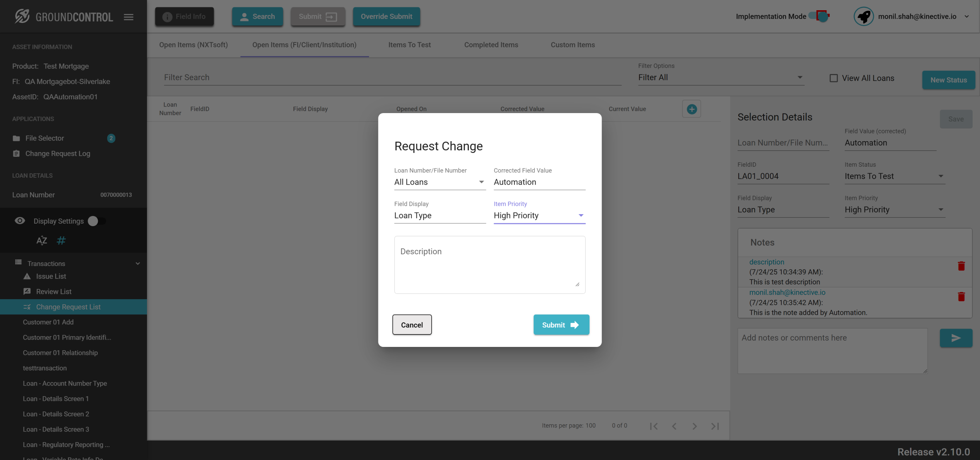Open the File Selector folder item
The width and height of the screenshot is (980, 460).
[44, 138]
